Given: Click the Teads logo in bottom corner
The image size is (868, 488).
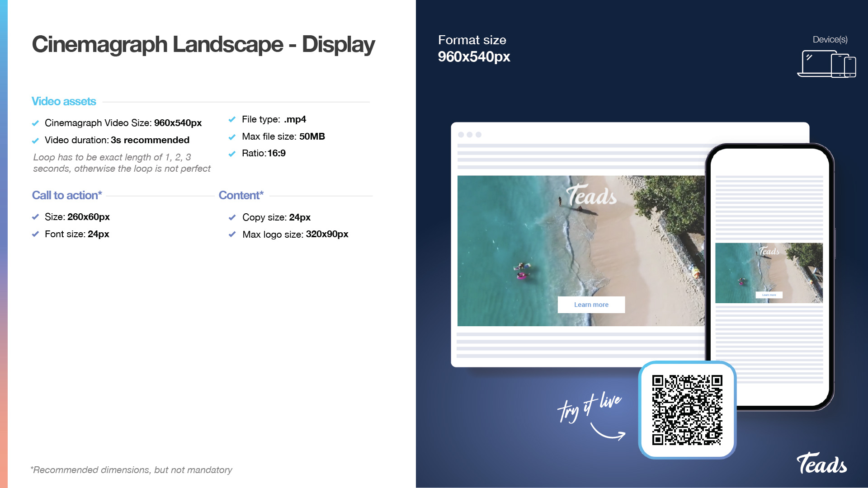Looking at the screenshot, I should (x=821, y=464).
